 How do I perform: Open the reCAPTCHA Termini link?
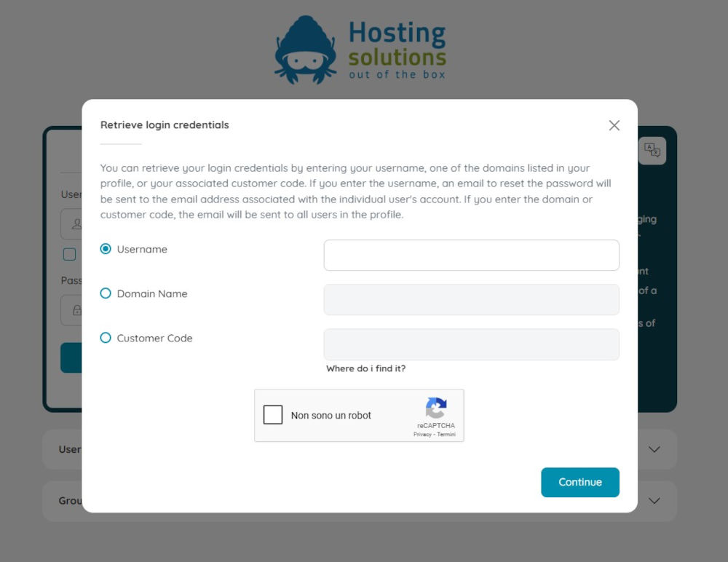(x=446, y=435)
